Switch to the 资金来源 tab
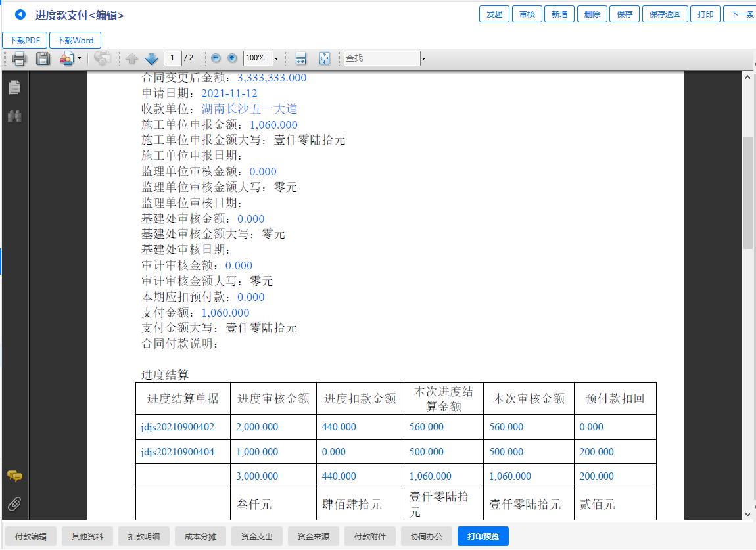This screenshot has width=756, height=550. tap(314, 537)
